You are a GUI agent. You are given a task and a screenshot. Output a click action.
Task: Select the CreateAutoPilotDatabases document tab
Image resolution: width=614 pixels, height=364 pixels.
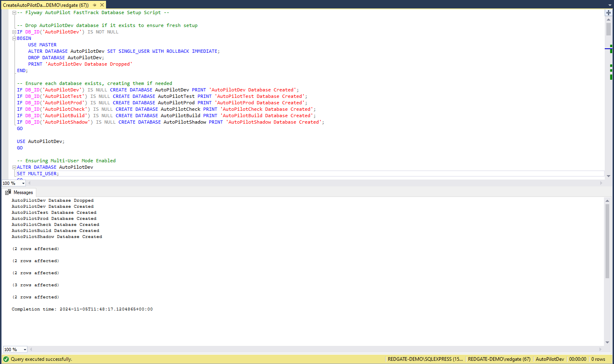pos(45,5)
